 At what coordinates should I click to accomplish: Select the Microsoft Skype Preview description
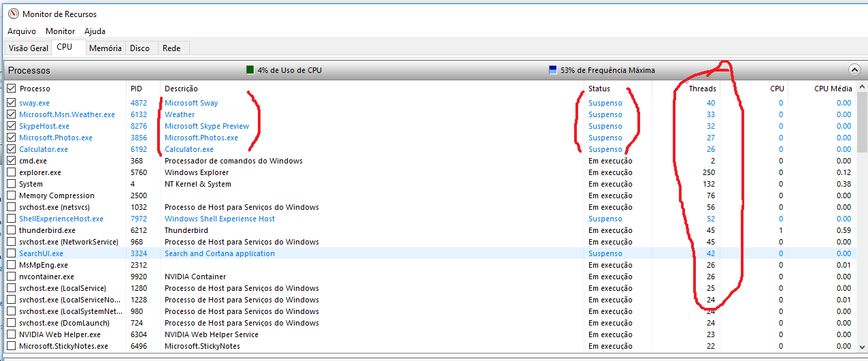207,126
